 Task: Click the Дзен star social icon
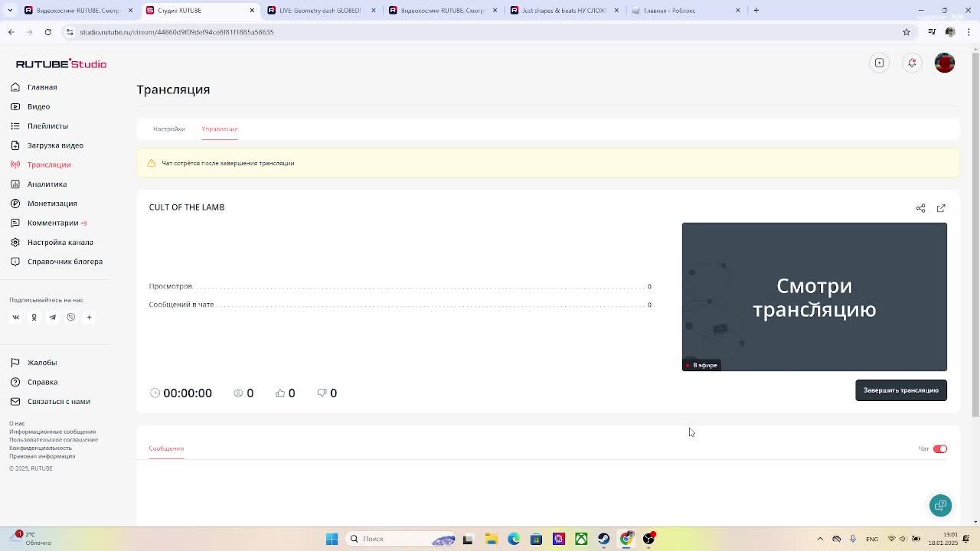(89, 317)
